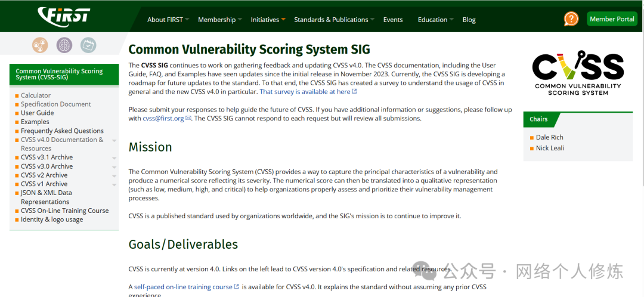Open CVSS v4.0 Documentation & Resources link
Image resolution: width=644 pixels, height=297 pixels.
pos(62,144)
